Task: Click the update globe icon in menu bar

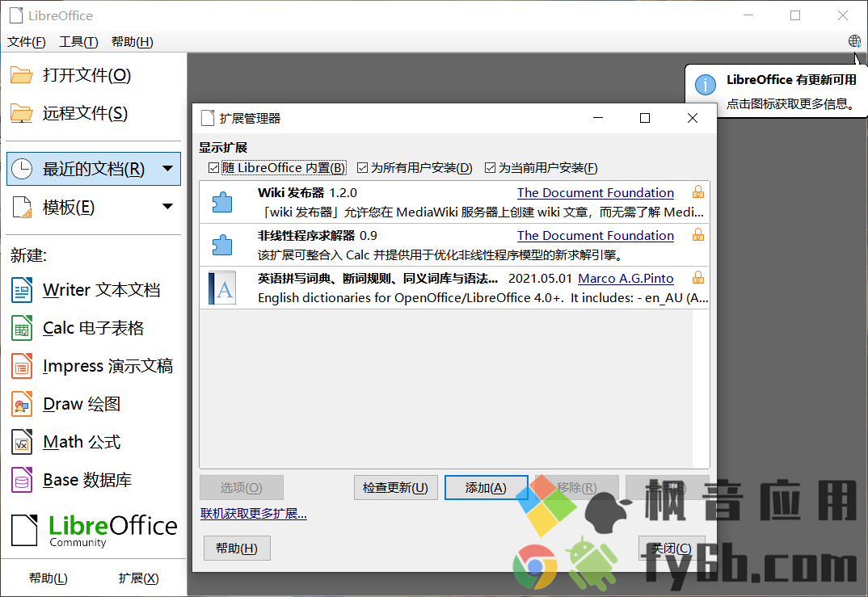Action: pos(855,41)
